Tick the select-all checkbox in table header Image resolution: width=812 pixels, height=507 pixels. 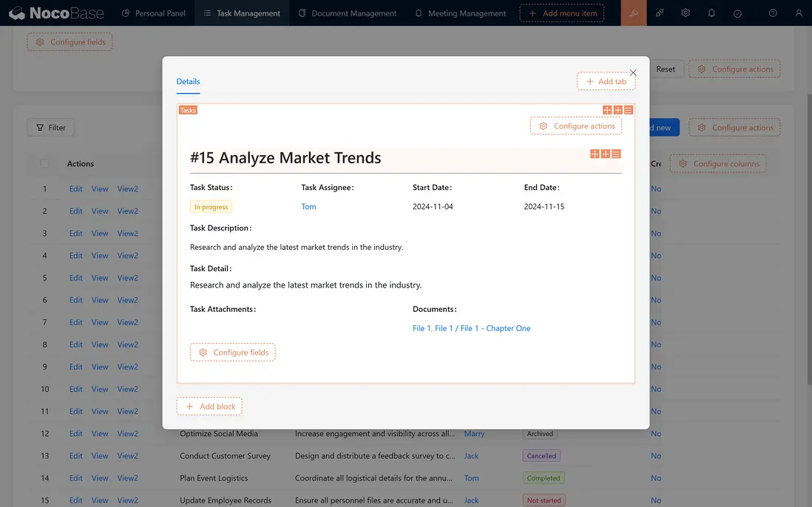(45, 163)
